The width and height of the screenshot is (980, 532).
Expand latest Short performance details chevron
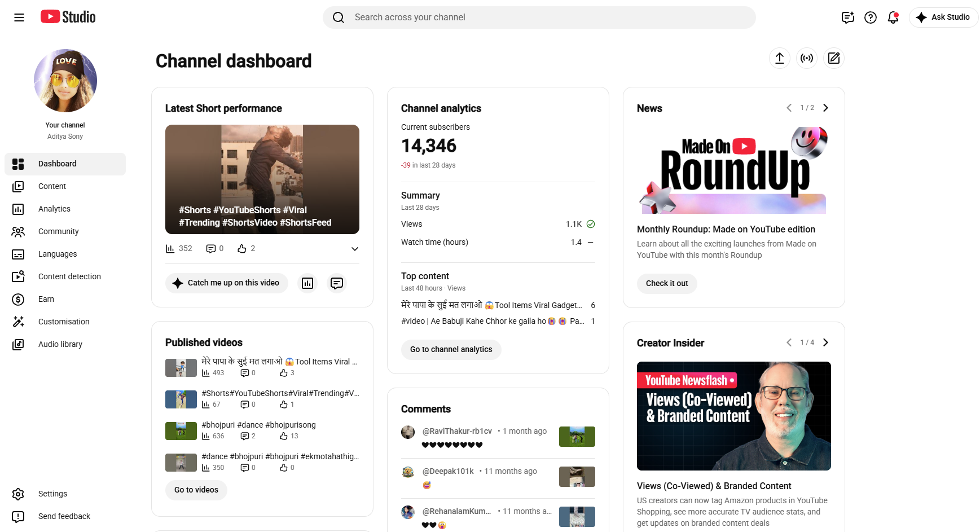(x=355, y=249)
